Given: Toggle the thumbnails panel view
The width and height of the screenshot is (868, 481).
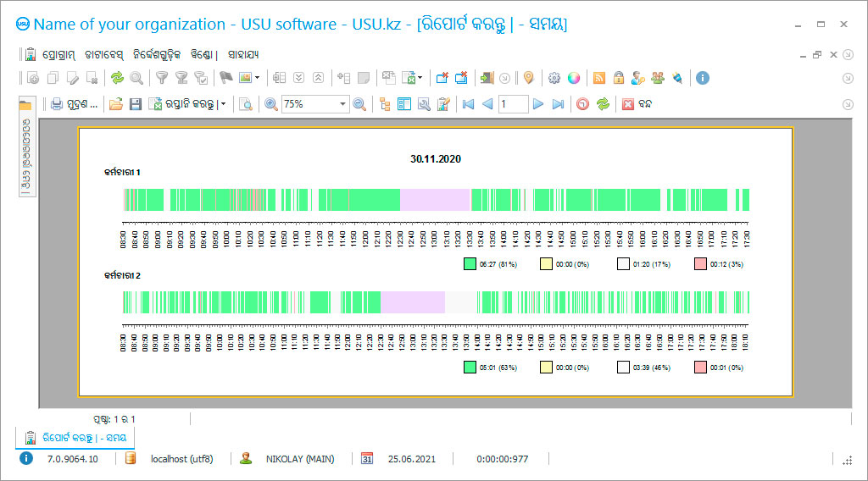Looking at the screenshot, I should (404, 104).
